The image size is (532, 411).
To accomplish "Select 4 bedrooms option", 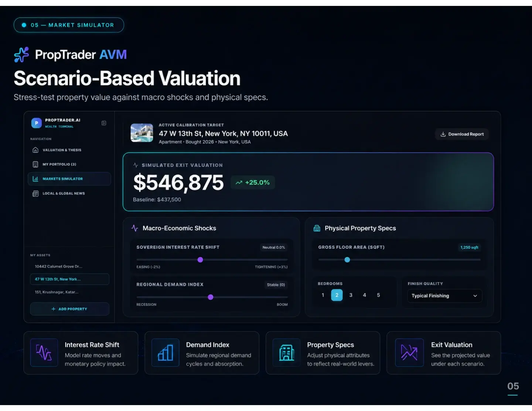I will point(365,295).
